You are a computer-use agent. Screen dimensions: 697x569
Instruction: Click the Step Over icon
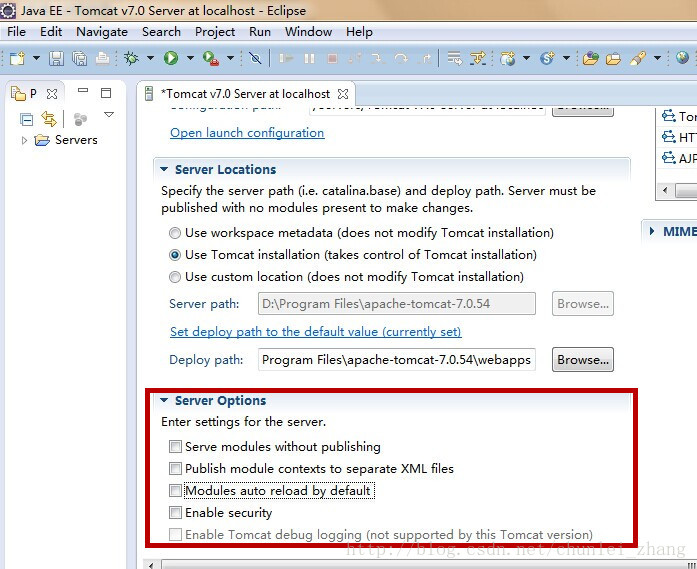click(401, 58)
